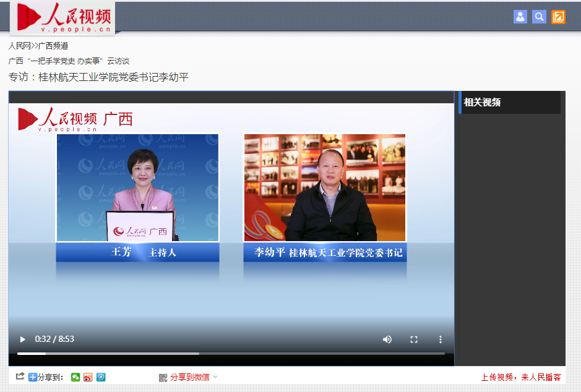Click the 李幼平 interview video frame
The width and height of the screenshot is (581, 392).
point(325,188)
